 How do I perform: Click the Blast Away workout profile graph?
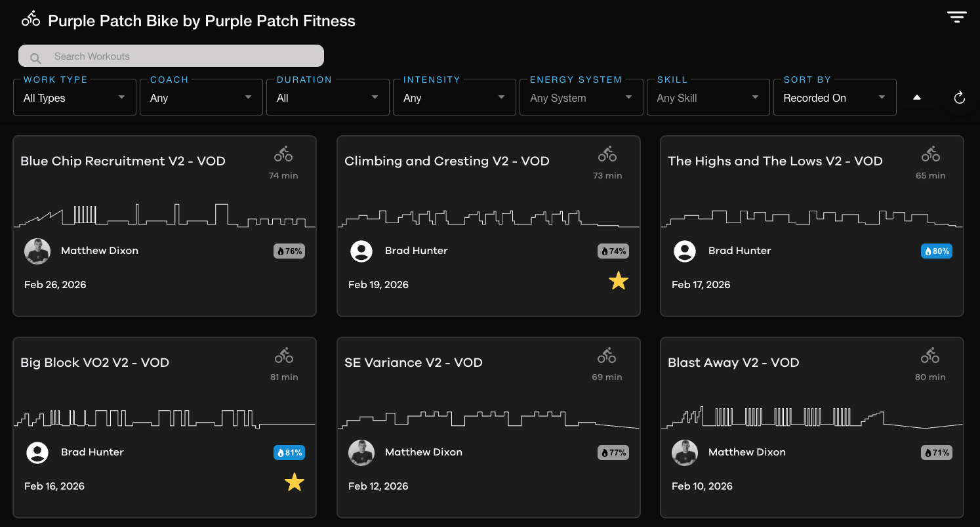tap(811, 417)
